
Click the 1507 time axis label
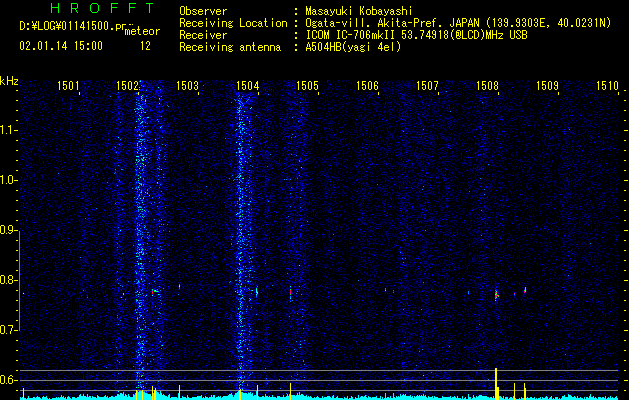click(427, 86)
